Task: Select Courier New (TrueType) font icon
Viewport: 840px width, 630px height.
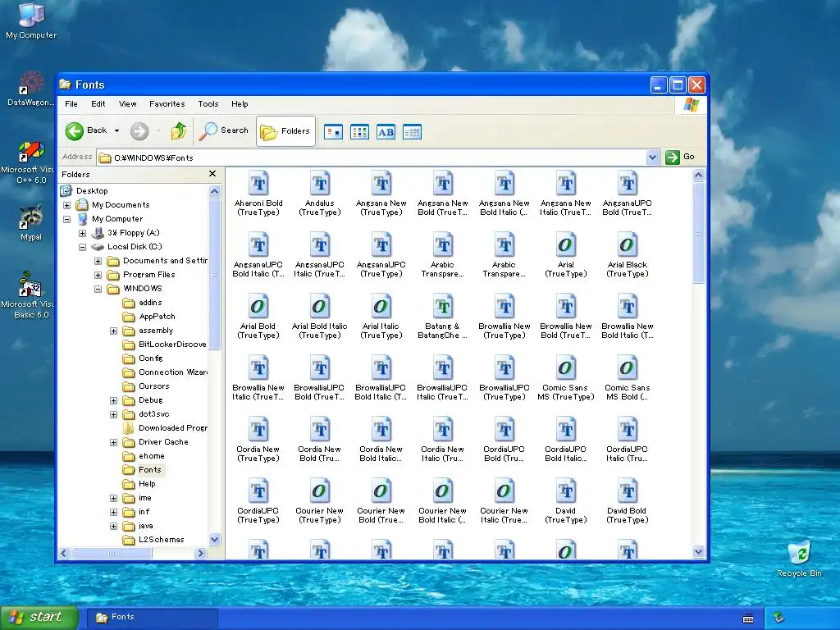Action: [x=320, y=491]
